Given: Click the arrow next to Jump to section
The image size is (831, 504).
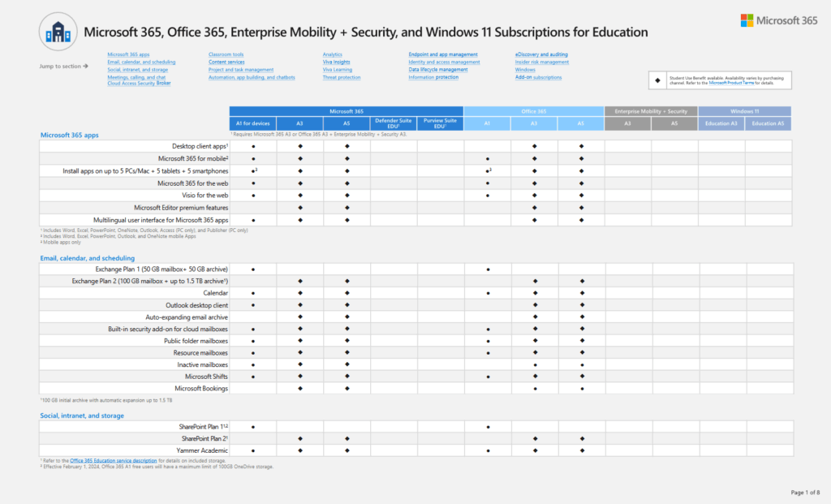Looking at the screenshot, I should click(x=85, y=67).
